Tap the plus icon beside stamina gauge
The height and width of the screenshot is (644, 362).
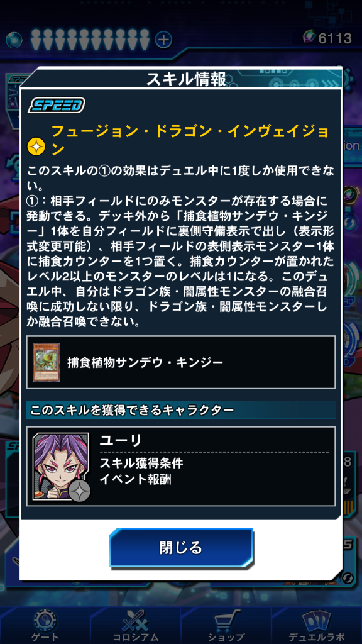(163, 40)
